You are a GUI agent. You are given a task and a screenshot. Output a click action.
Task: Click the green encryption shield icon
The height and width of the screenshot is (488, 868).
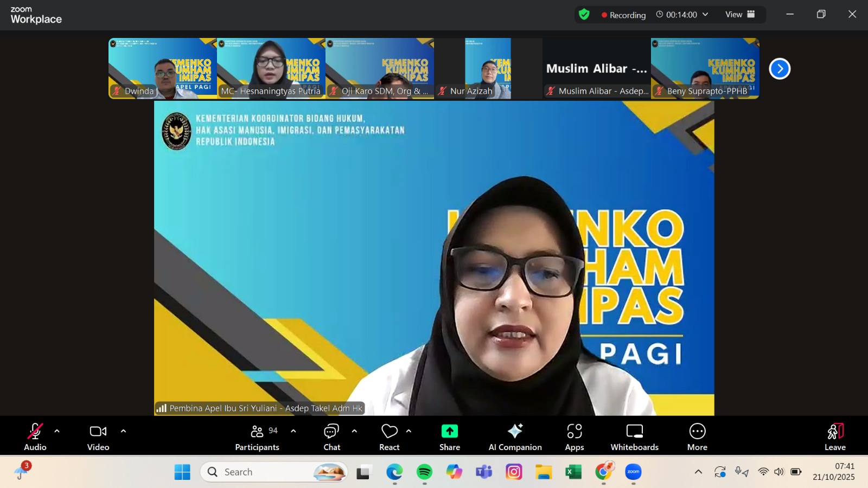point(584,15)
